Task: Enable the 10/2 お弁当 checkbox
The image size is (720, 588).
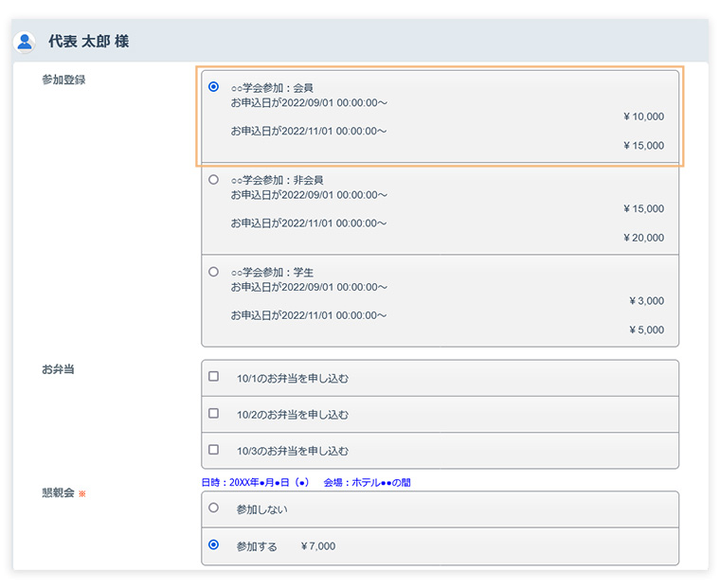Action: (213, 414)
